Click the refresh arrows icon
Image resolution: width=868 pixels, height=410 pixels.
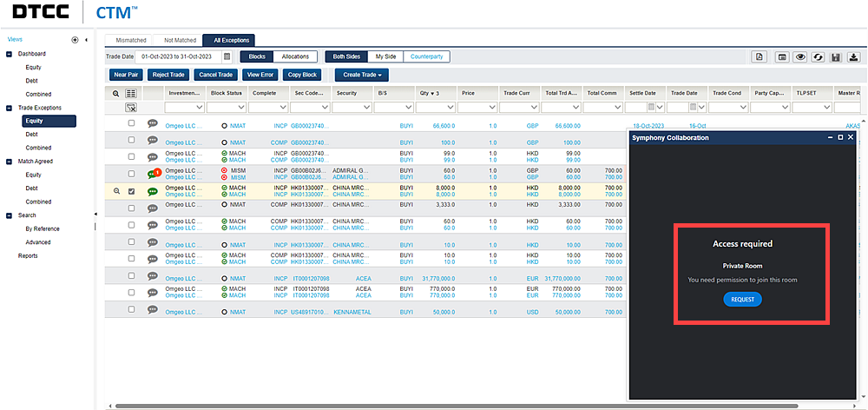coord(818,57)
